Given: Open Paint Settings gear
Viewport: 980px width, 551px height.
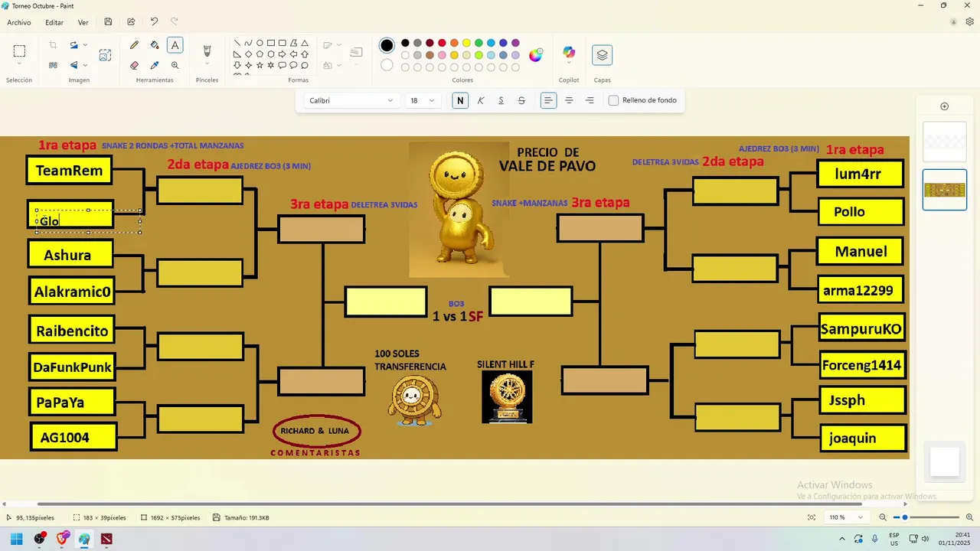Looking at the screenshot, I should pos(969,22).
